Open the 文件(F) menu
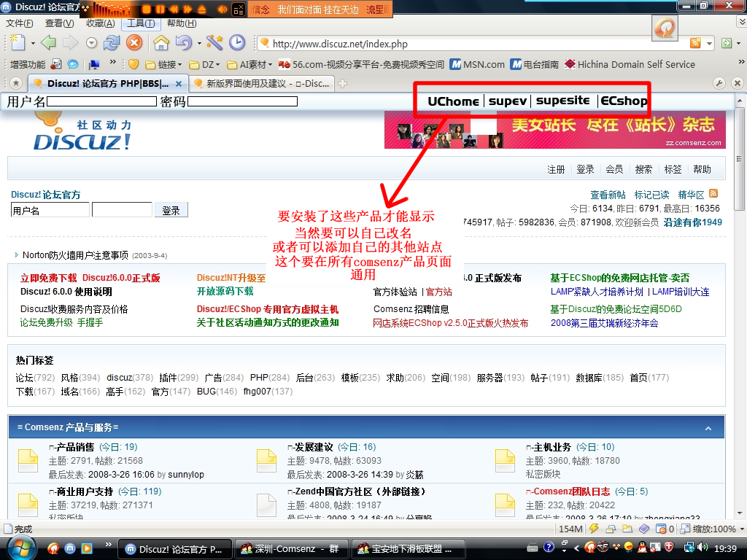Image resolution: width=747 pixels, height=560 pixels. pos(20,23)
